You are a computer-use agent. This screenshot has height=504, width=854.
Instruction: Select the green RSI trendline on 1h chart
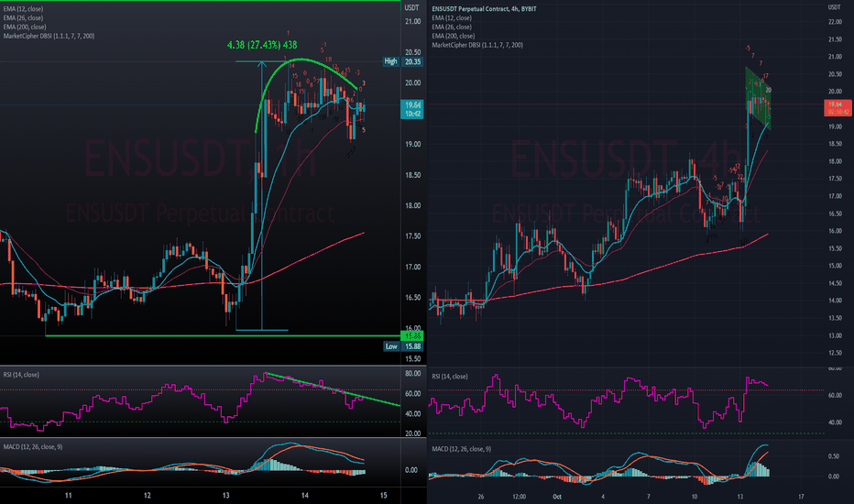pos(333,389)
